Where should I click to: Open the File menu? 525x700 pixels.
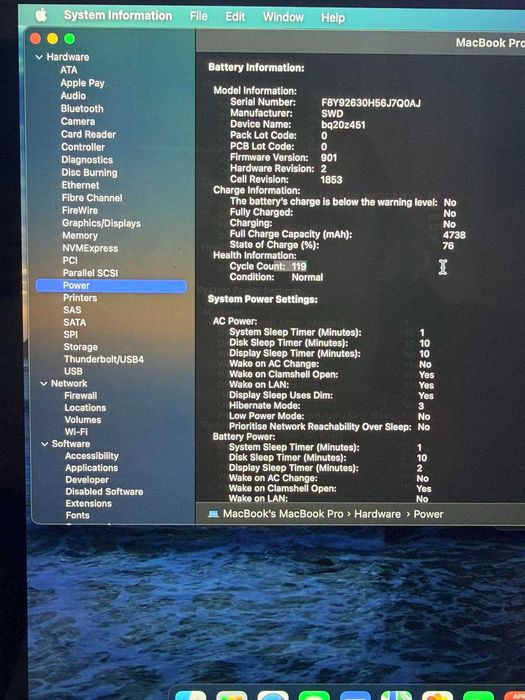coord(199,17)
